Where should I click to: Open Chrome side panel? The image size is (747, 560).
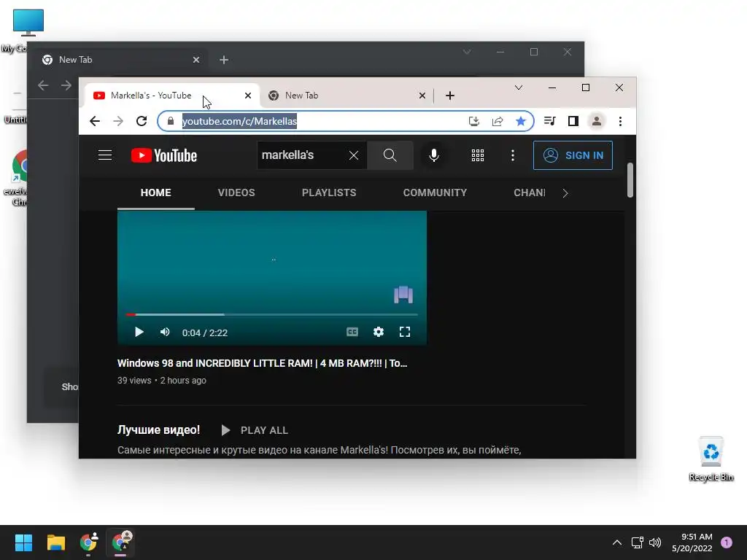click(x=573, y=122)
